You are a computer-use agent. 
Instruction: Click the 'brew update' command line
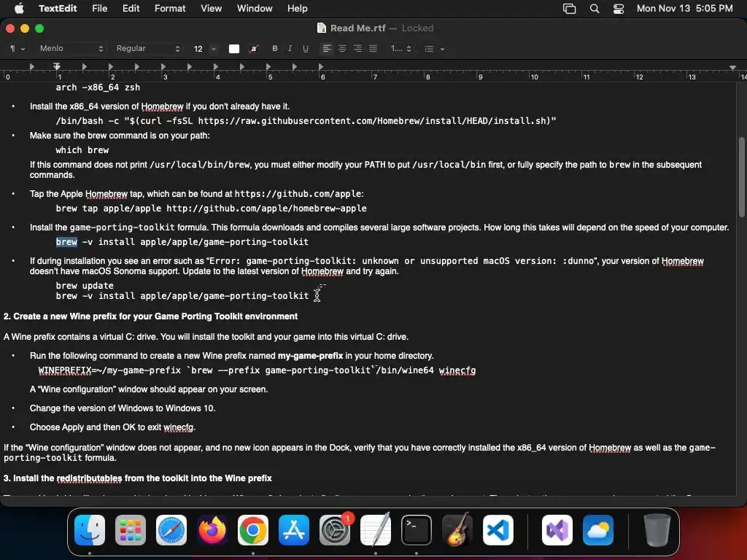pos(85,286)
